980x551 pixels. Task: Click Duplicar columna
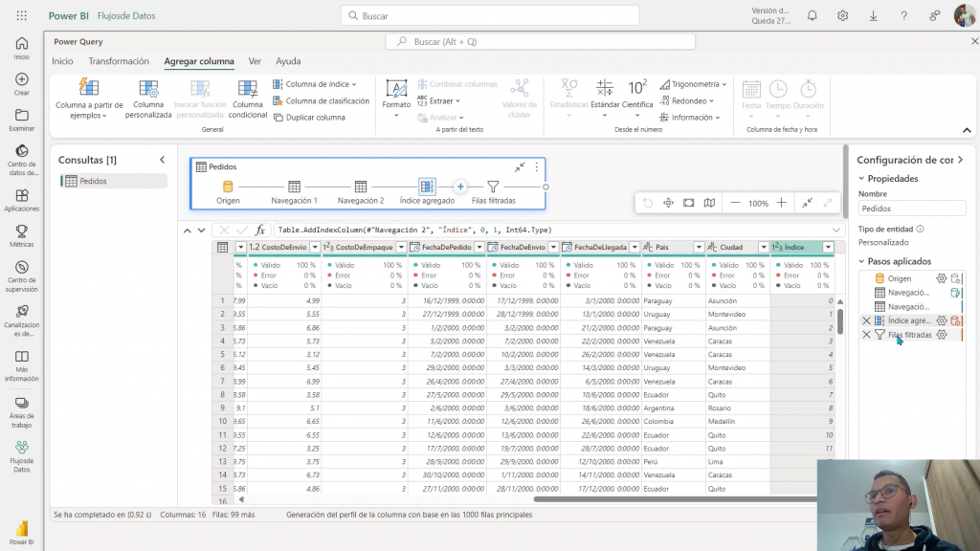coord(309,118)
